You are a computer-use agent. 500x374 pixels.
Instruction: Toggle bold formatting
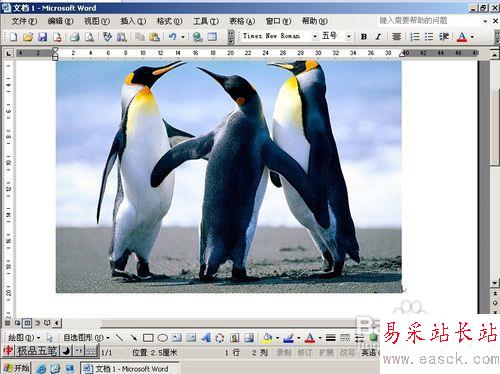(x=364, y=37)
